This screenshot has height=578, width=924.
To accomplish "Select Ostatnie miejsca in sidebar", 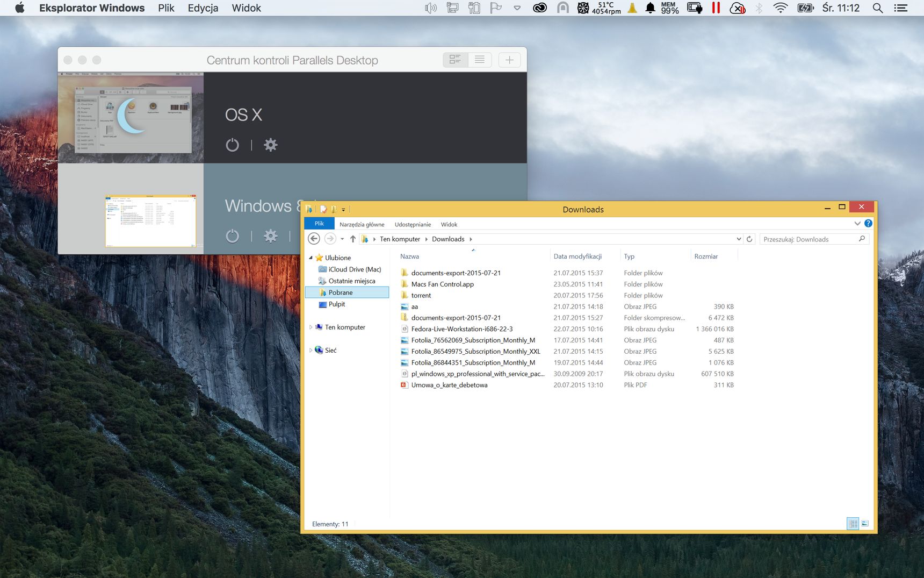I will (x=347, y=281).
